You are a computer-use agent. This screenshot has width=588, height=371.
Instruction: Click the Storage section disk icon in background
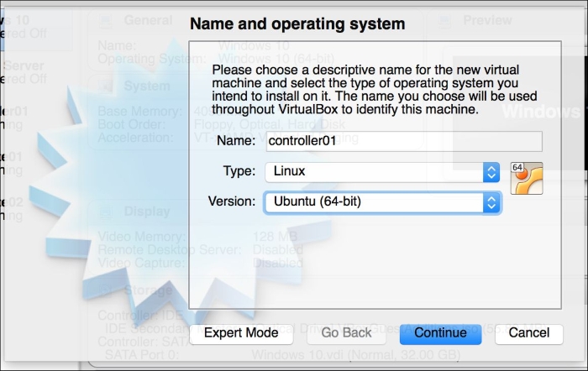click(105, 290)
